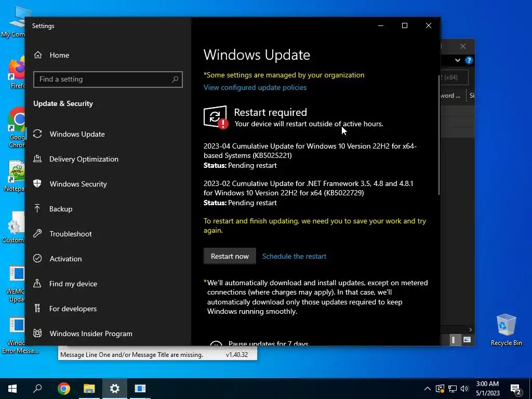The width and height of the screenshot is (532, 399).
Task: Open the Windows Error Message desktop shortcut
Action: (x=18, y=336)
